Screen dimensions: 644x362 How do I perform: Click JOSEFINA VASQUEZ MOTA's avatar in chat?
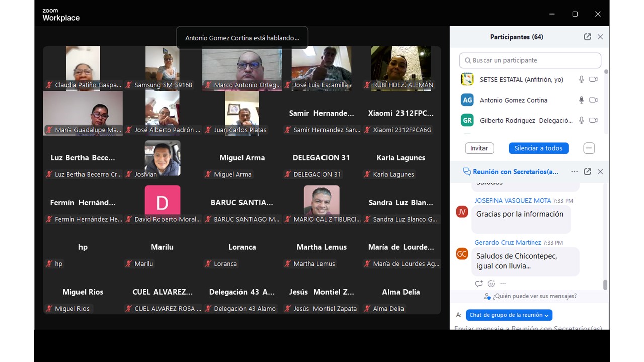pos(462,212)
